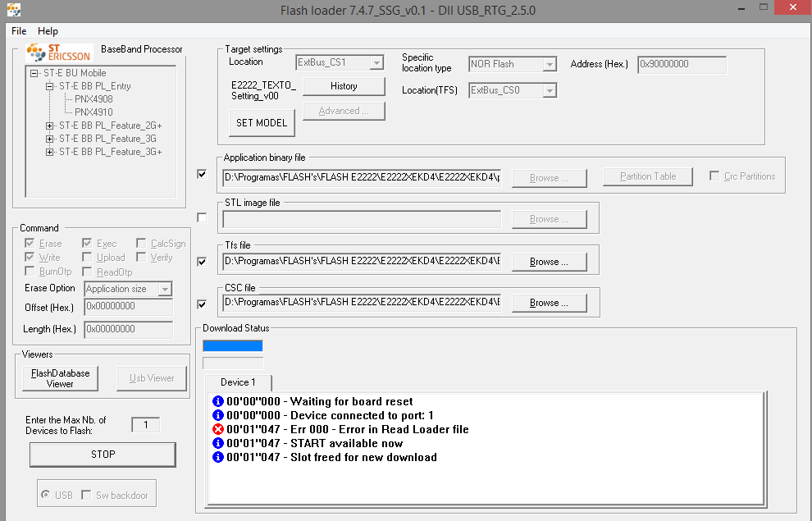Click info icon beside START available now
Image resolution: width=812 pixels, height=521 pixels.
(x=218, y=443)
